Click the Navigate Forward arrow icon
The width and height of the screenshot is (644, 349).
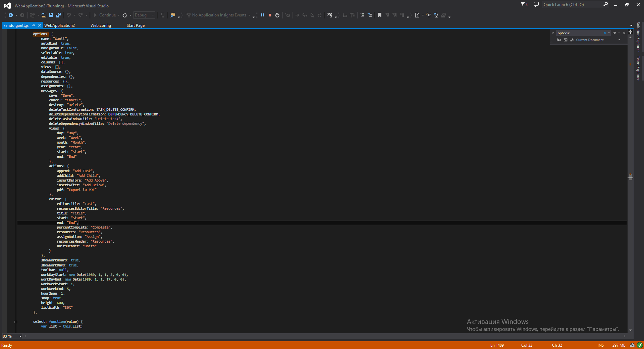click(x=22, y=15)
